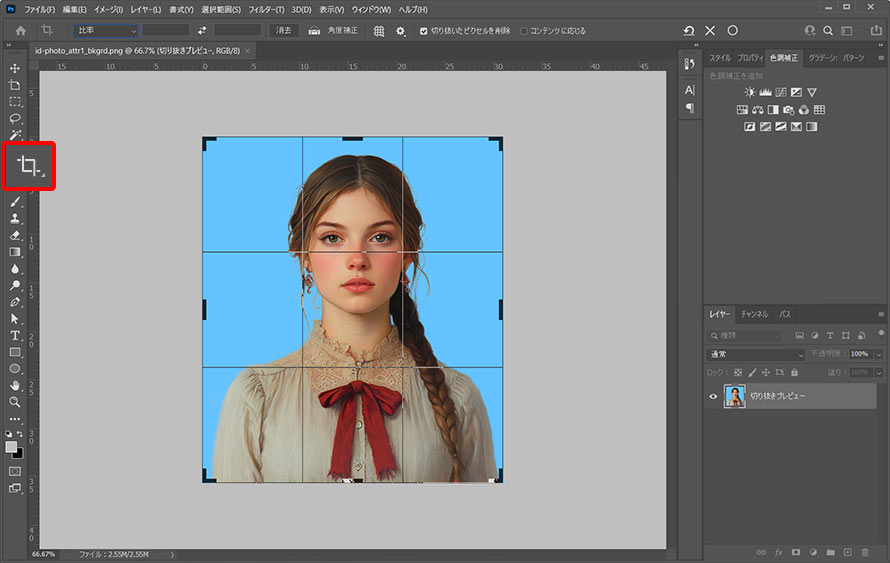This screenshot has width=890, height=563.
Task: Click the Home icon in options bar
Action: [x=20, y=31]
